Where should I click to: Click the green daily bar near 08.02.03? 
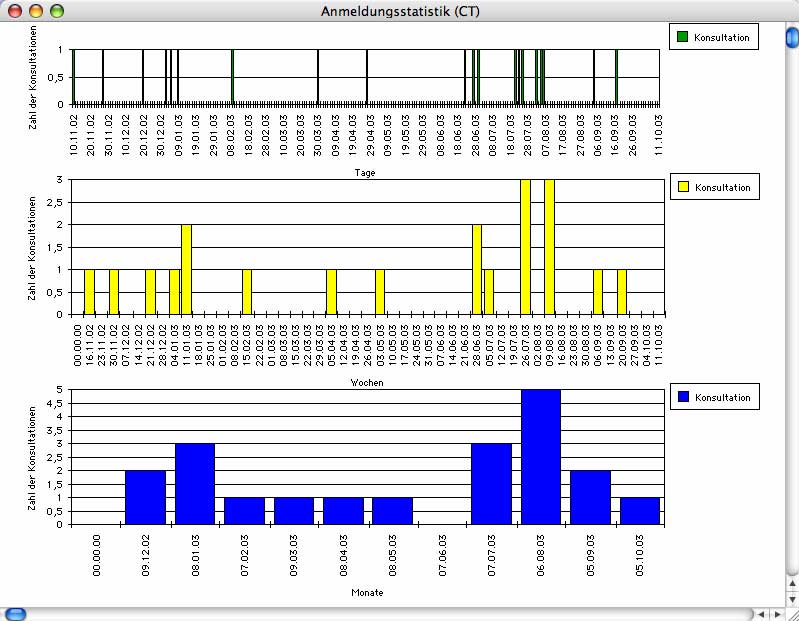[x=232, y=77]
